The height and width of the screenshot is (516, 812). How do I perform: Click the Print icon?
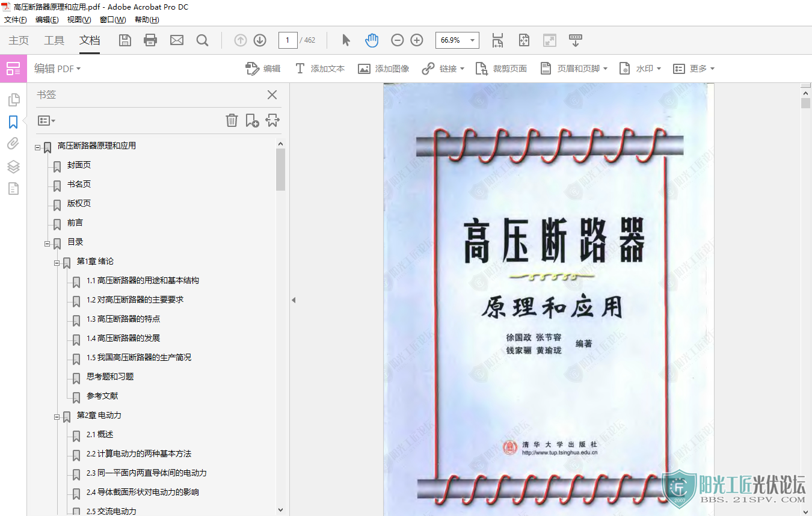150,40
